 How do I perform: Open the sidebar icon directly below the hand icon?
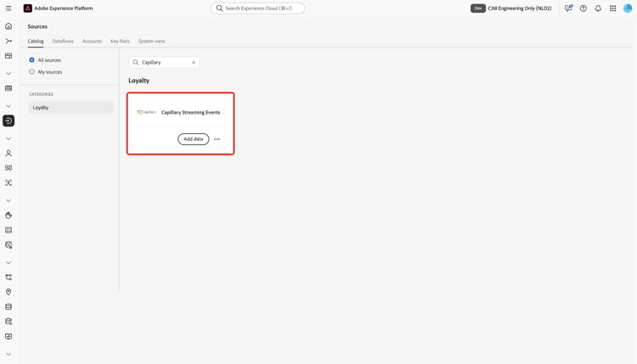(x=8, y=230)
